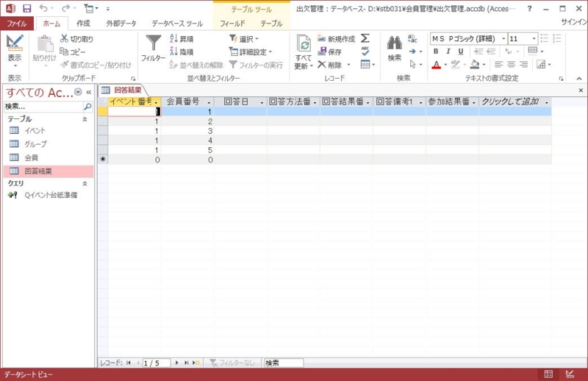Viewport: 588px width, 381px height.
Task: Click the 削除 delete record command
Action: pos(329,65)
